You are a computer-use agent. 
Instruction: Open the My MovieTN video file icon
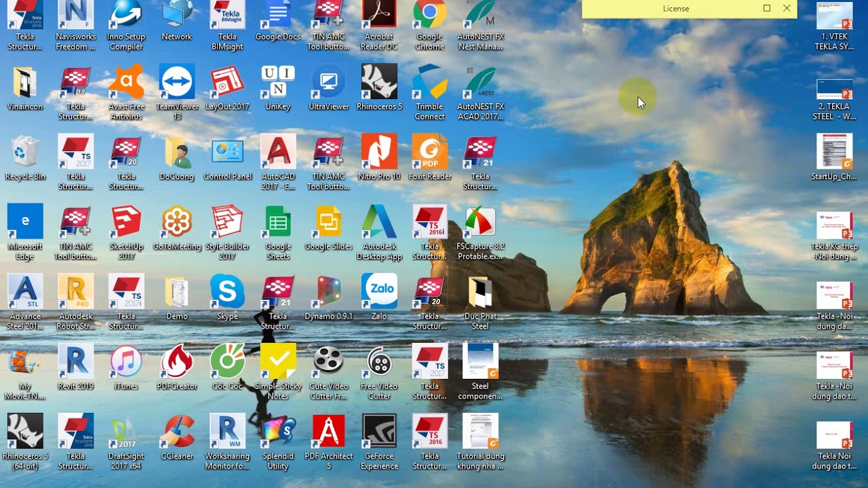coord(25,372)
